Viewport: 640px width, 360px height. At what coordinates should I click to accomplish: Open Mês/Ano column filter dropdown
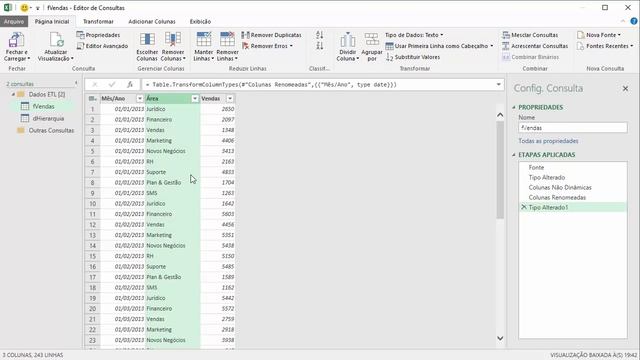tap(140, 98)
